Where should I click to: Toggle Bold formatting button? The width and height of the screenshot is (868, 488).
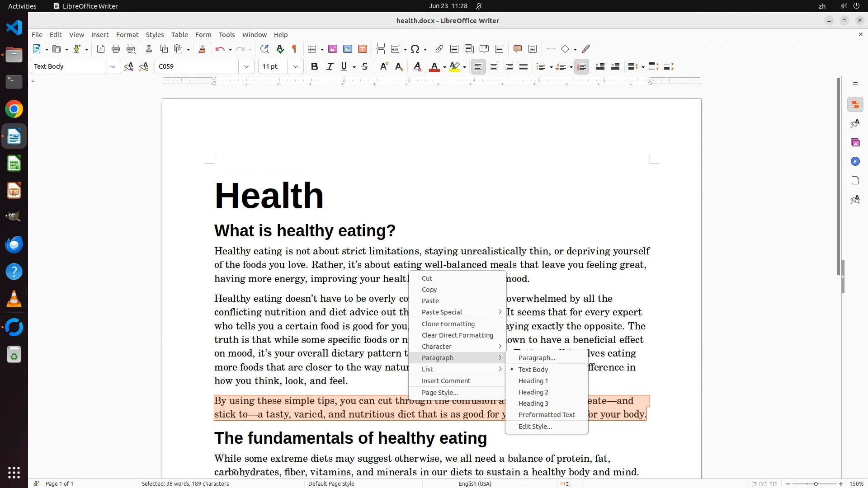(315, 67)
